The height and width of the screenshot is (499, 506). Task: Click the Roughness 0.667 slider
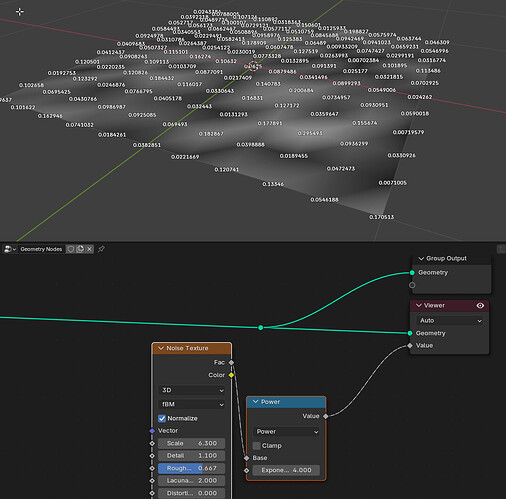click(x=192, y=468)
